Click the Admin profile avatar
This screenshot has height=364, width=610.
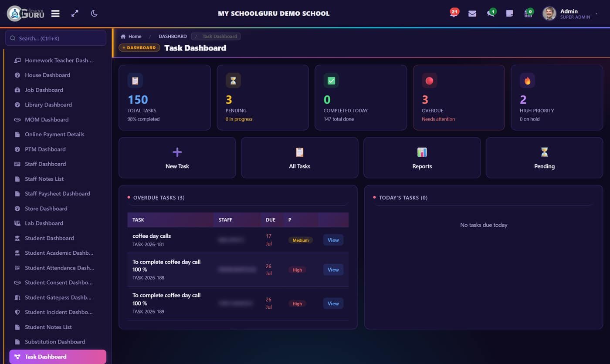[549, 13]
